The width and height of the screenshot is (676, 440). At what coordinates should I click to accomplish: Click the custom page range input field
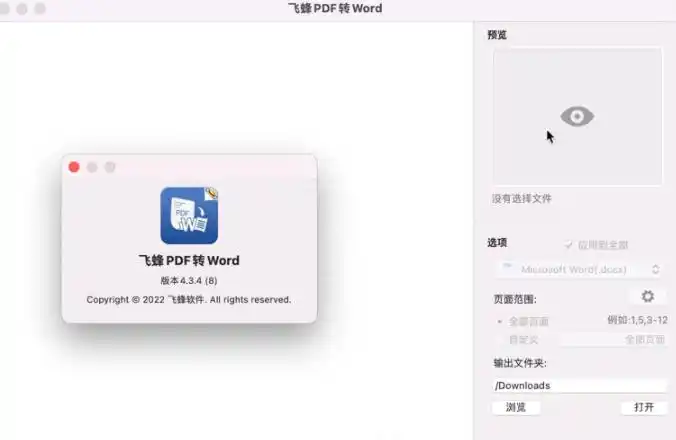(613, 340)
